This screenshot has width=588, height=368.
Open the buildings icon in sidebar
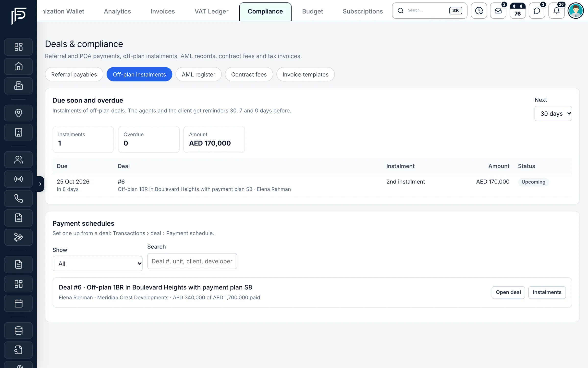point(18,86)
